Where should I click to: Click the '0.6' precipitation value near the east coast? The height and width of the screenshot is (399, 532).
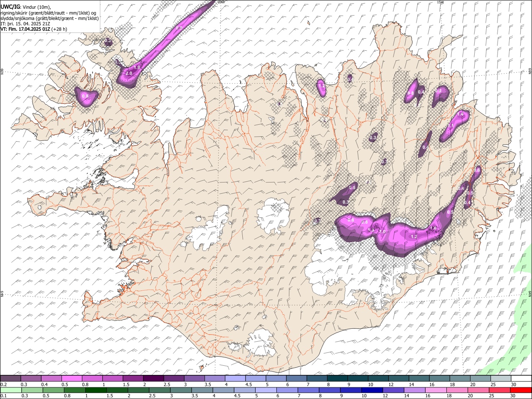(x=477, y=170)
